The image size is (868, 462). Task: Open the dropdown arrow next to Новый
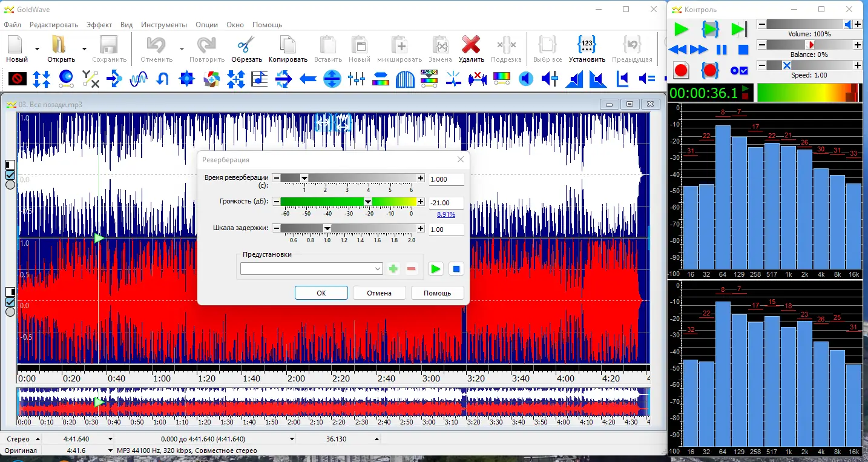[37, 48]
